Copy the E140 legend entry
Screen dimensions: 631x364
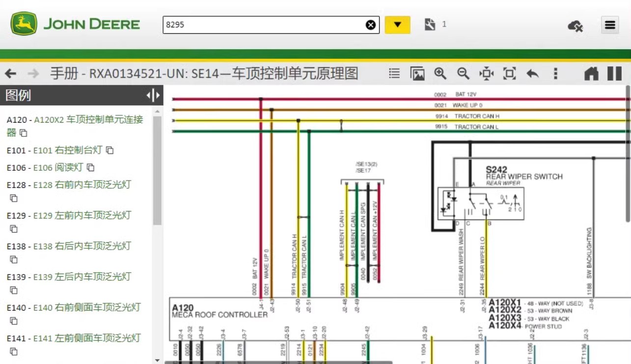pos(14,321)
